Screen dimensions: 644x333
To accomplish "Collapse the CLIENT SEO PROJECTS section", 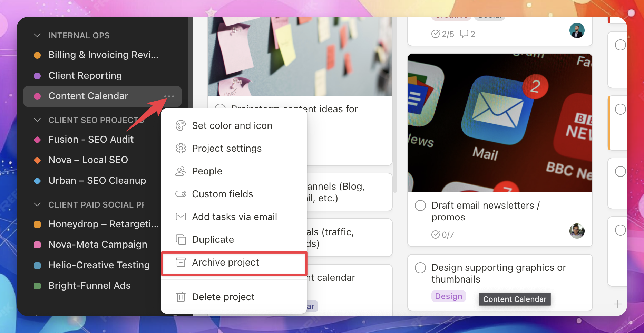I will (37, 120).
